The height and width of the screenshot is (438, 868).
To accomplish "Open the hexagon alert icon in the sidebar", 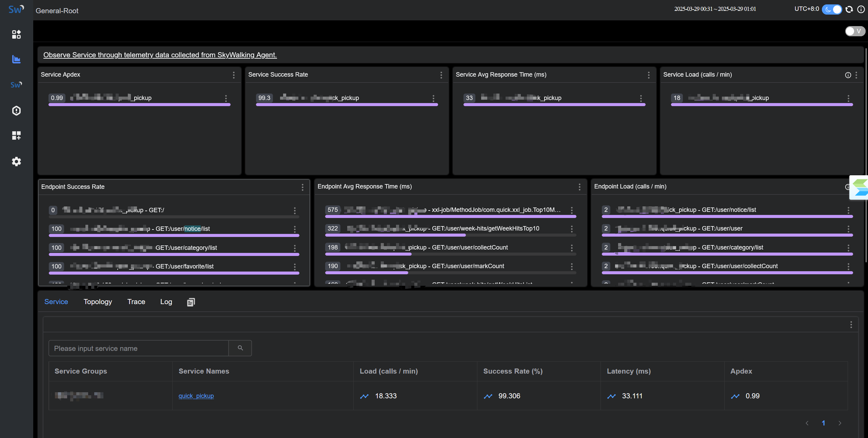I will coord(16,111).
